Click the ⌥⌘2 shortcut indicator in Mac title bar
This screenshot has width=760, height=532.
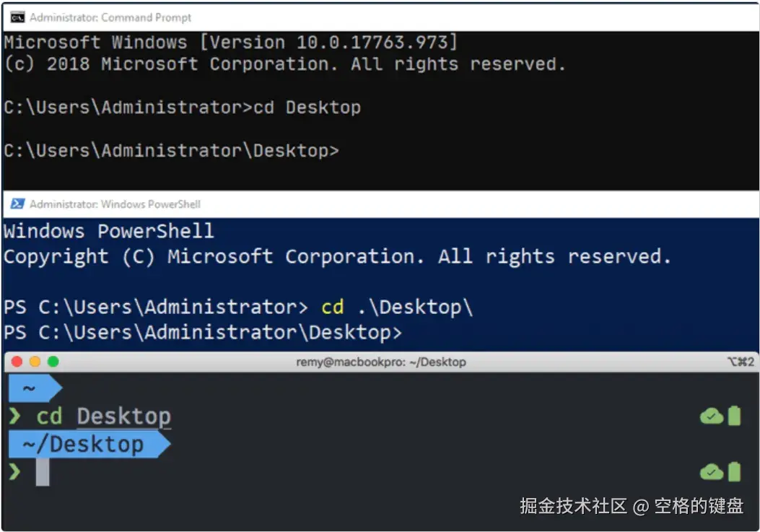point(741,362)
